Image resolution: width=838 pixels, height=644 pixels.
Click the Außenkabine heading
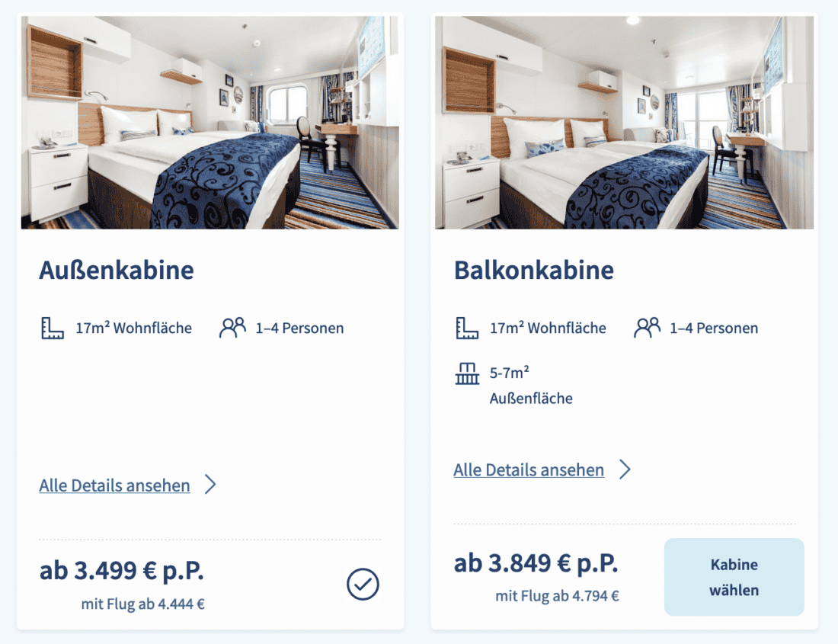117,270
